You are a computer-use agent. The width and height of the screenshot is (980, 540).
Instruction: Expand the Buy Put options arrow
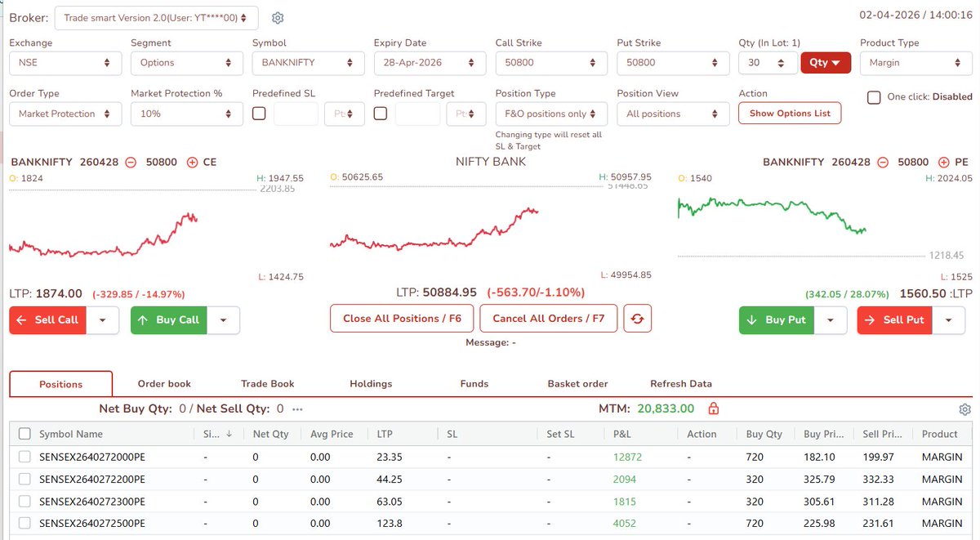tap(831, 320)
